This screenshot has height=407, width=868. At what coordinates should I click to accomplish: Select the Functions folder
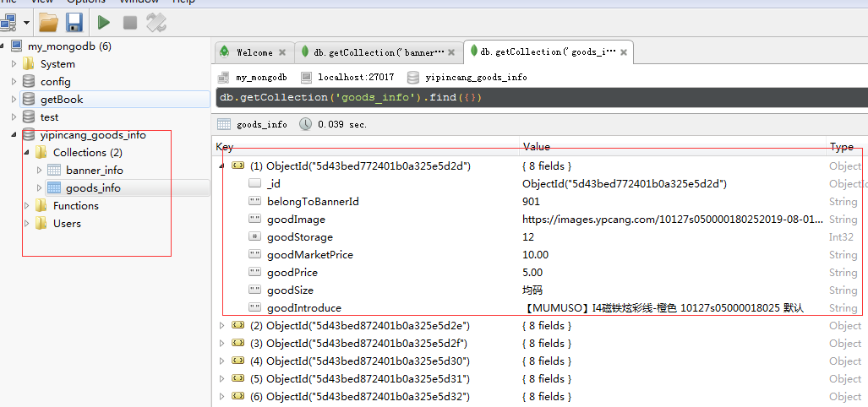point(76,206)
